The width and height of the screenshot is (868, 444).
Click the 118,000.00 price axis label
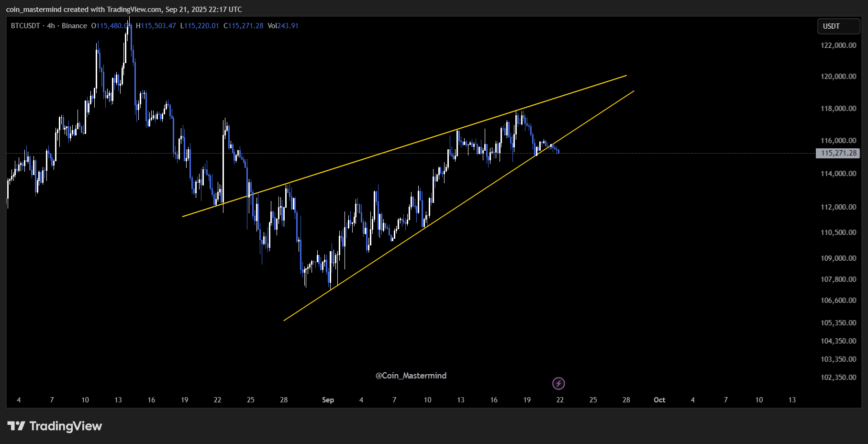click(x=838, y=109)
